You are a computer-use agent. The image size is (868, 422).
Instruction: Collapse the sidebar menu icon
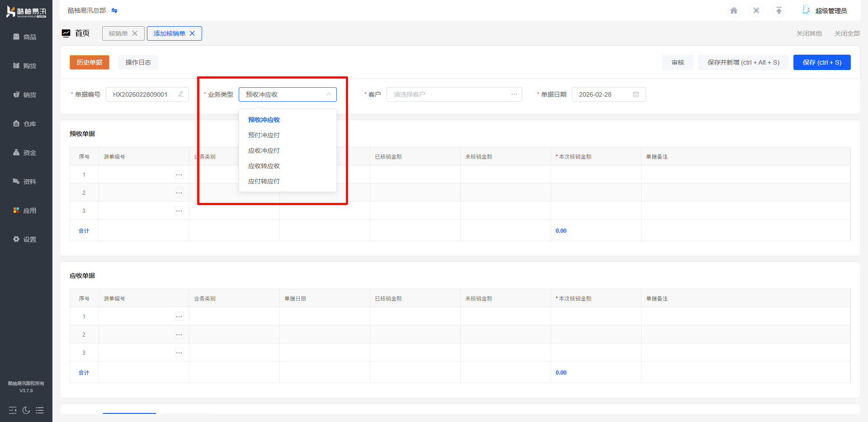tap(13, 410)
